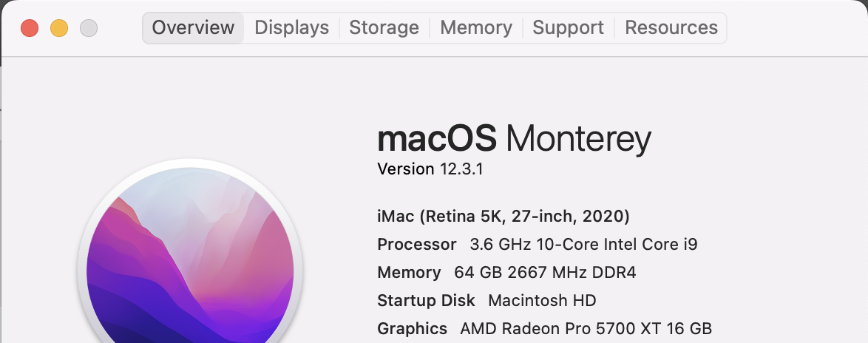Go to the Memory tab

(x=475, y=28)
